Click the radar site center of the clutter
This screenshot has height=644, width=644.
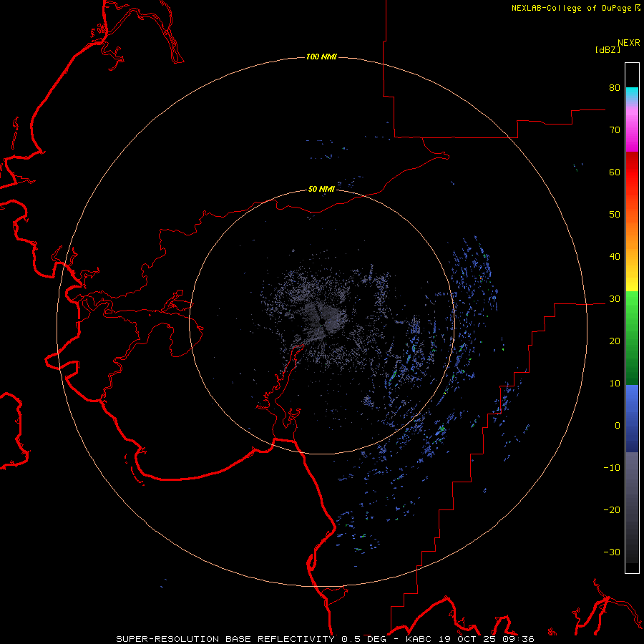click(321, 321)
